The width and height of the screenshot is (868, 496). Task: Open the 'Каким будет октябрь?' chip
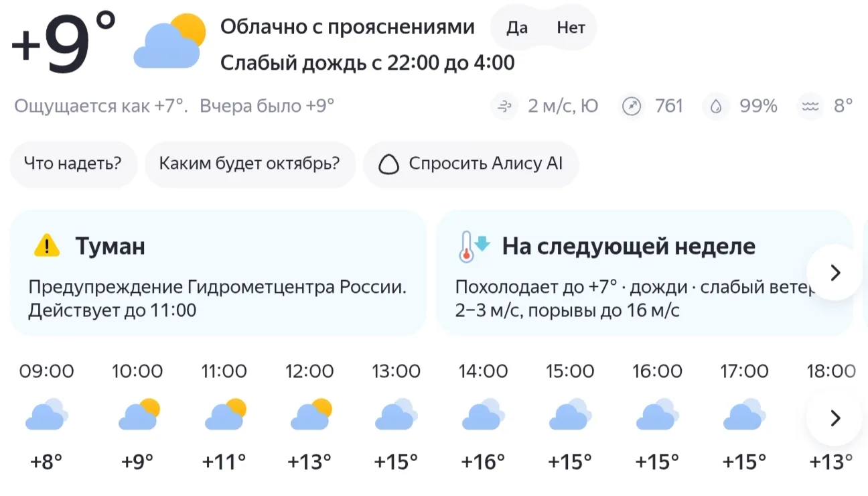(250, 164)
